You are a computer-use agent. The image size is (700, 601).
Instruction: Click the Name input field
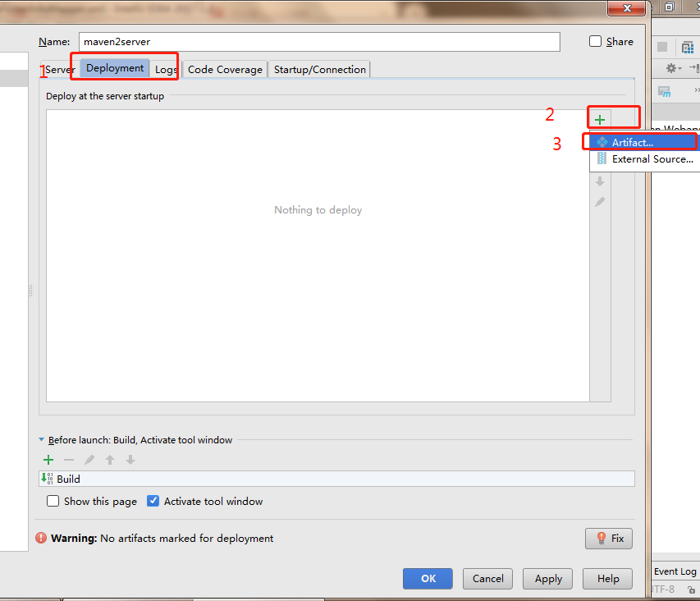click(319, 42)
